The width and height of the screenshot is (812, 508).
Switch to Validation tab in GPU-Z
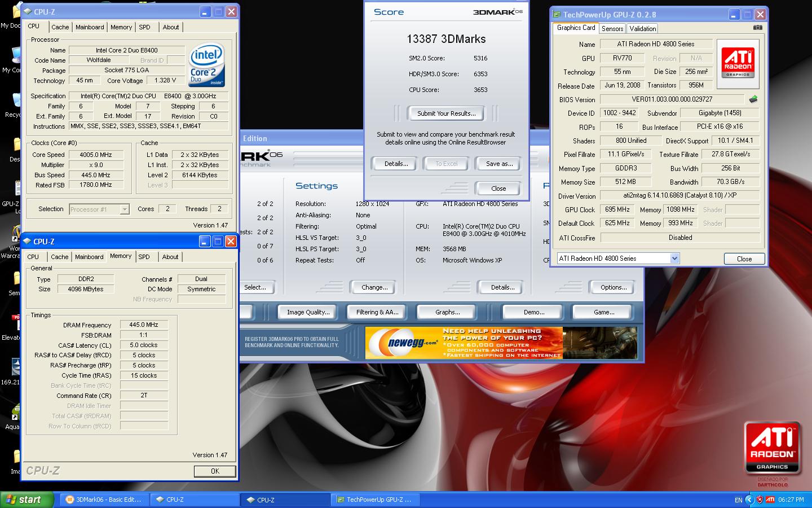tap(643, 28)
